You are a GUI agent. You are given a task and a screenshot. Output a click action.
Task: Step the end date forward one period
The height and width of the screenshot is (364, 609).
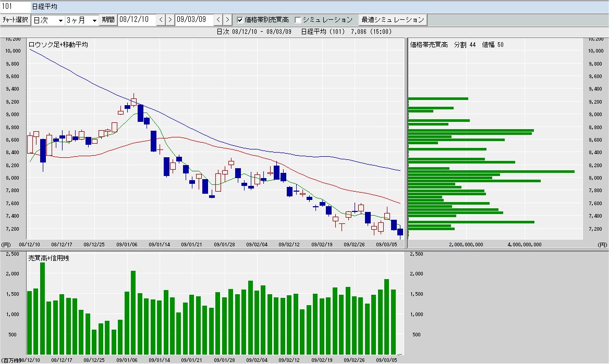227,20
